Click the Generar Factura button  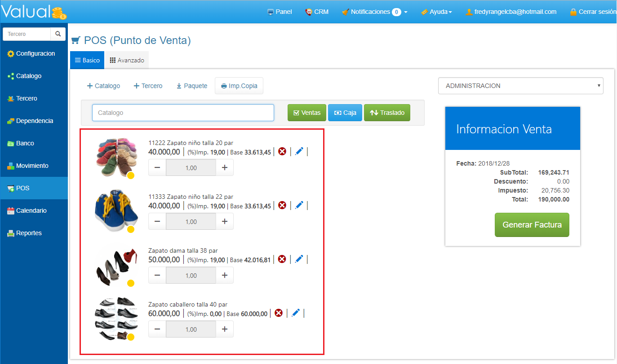(532, 225)
